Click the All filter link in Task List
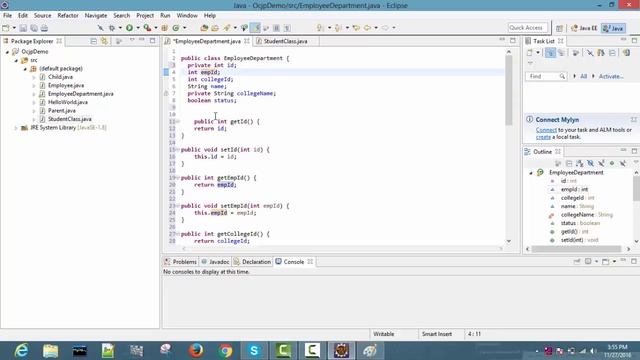Image resolution: width=640 pixels, height=360 pixels. pos(584,76)
